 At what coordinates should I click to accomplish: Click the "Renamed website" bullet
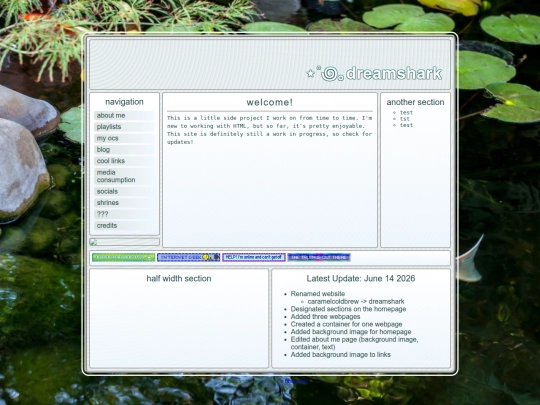pos(318,294)
